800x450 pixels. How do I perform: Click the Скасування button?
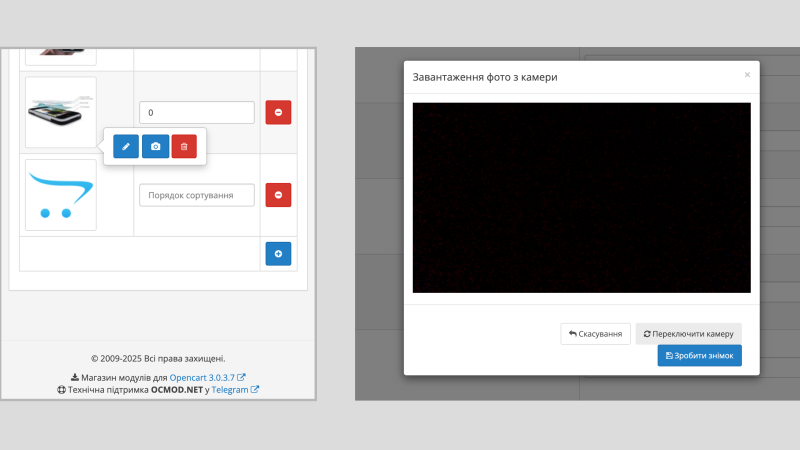click(x=595, y=334)
